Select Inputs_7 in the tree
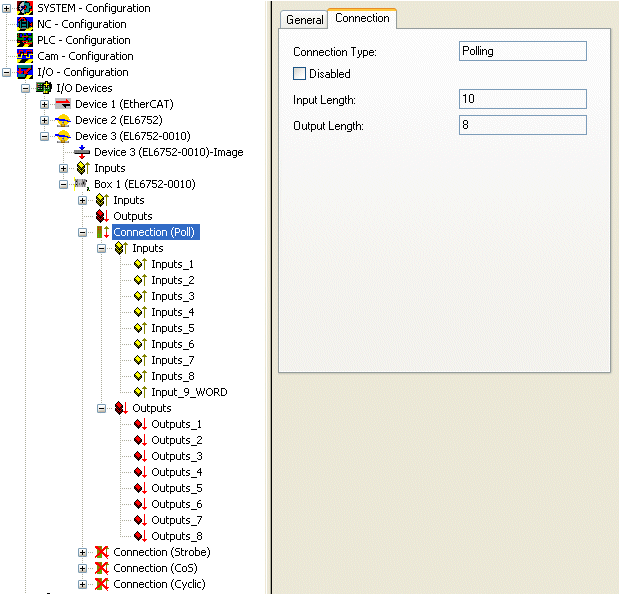The width and height of the screenshot is (621, 594). coord(173,360)
